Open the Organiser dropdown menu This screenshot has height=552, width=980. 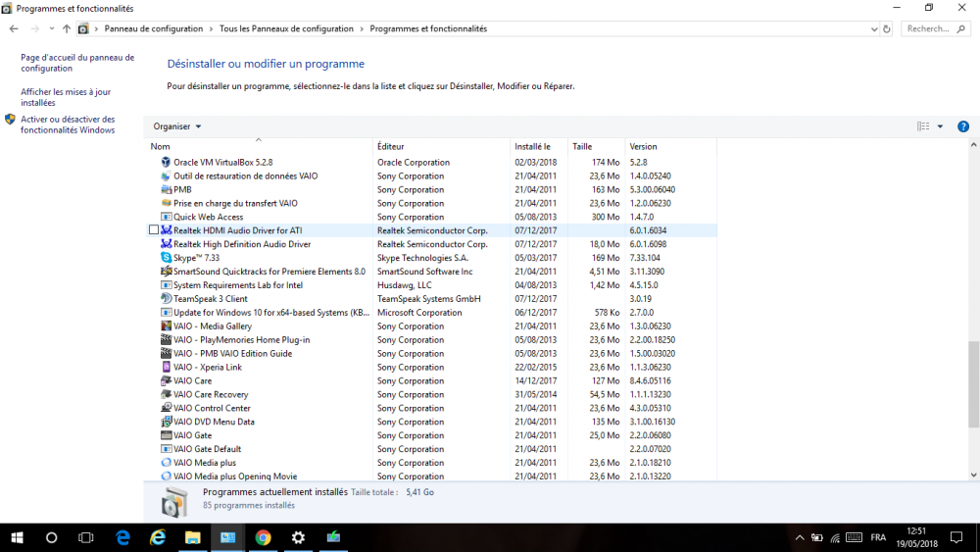coord(177,126)
